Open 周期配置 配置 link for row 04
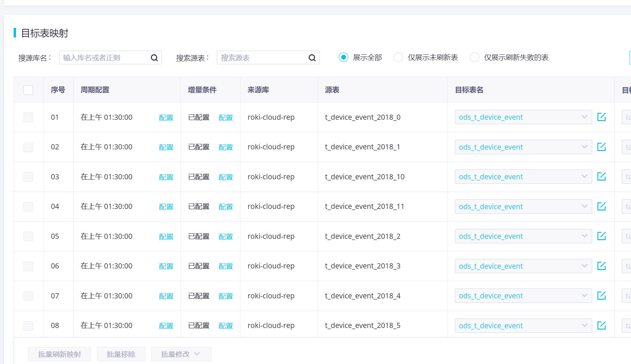 coord(166,206)
